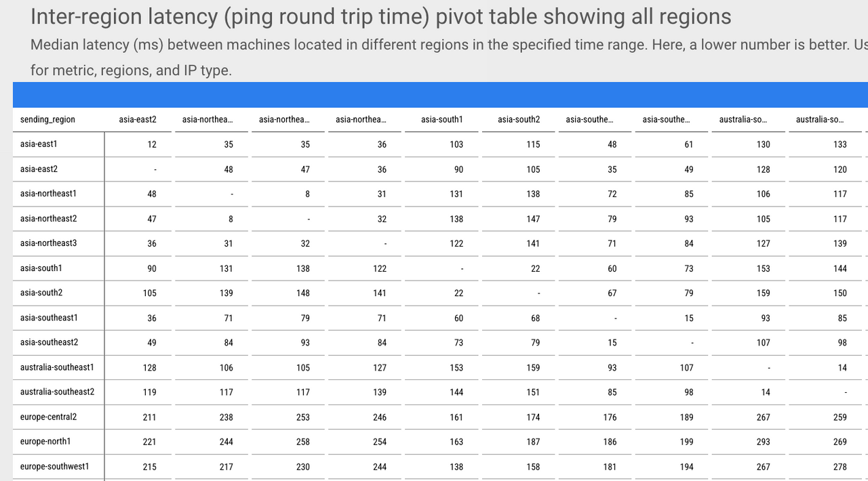Select the europe-southwest1 row label
Screen dimensions: 868x481
coord(54,466)
